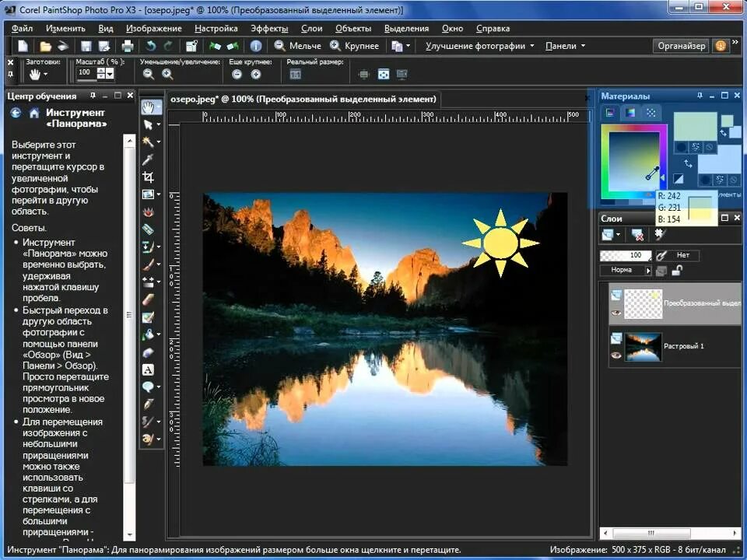Open the New layer dropdown arrow in Layers panel

[619, 234]
